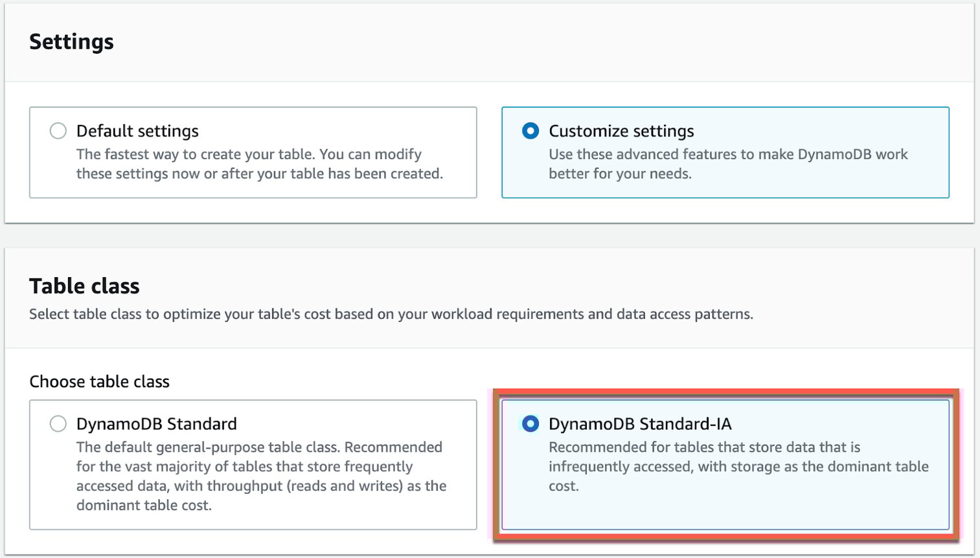Click the Customize settings label text

(621, 130)
